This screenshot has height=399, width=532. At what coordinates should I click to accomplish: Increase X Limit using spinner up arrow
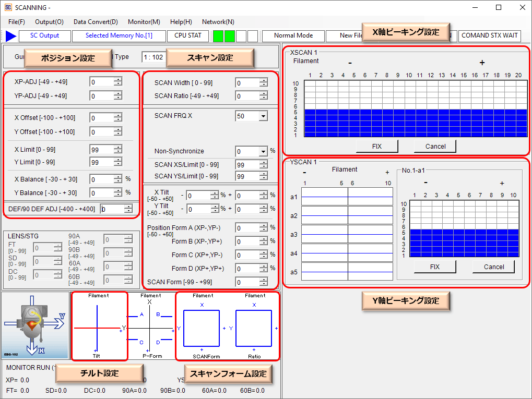pyautogui.click(x=118, y=147)
